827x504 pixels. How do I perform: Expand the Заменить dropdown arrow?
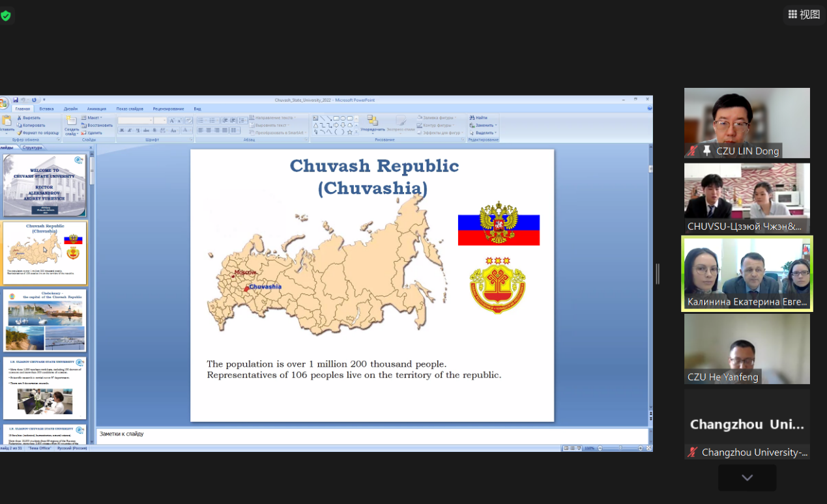coord(496,125)
